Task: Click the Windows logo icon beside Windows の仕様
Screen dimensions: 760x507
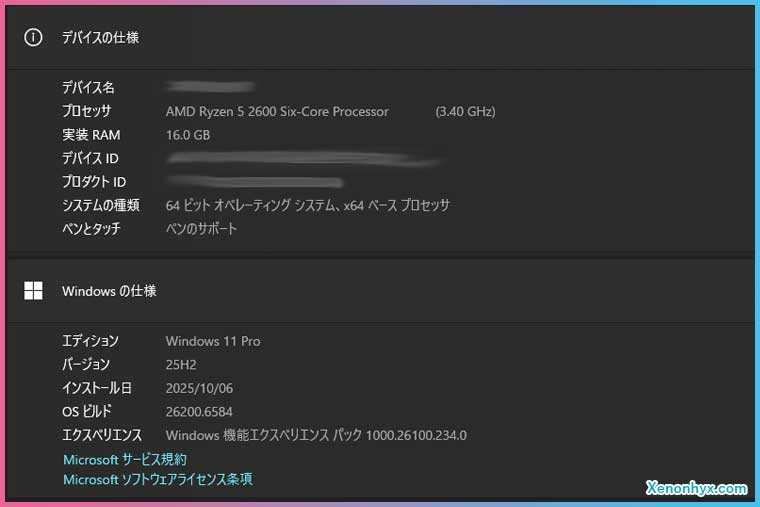Action: tap(33, 291)
